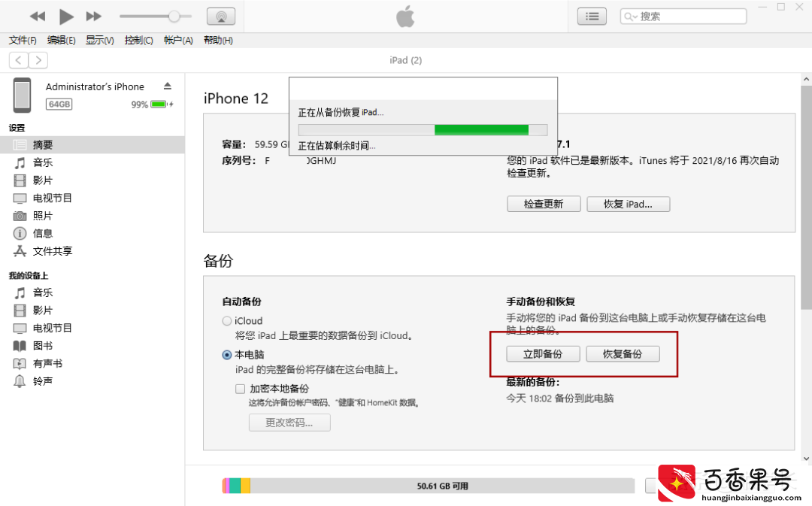
Task: Open the list view button near search
Action: point(592,17)
